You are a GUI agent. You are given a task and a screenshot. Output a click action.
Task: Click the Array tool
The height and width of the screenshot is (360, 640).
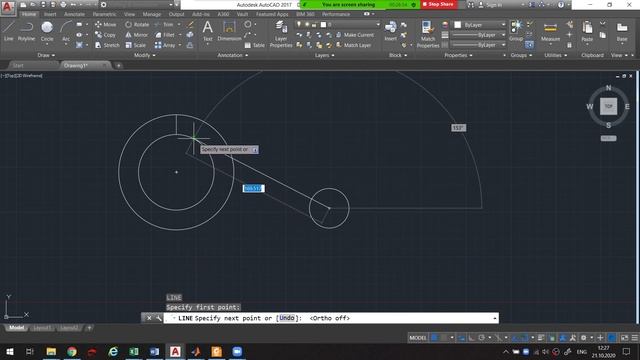coord(165,45)
